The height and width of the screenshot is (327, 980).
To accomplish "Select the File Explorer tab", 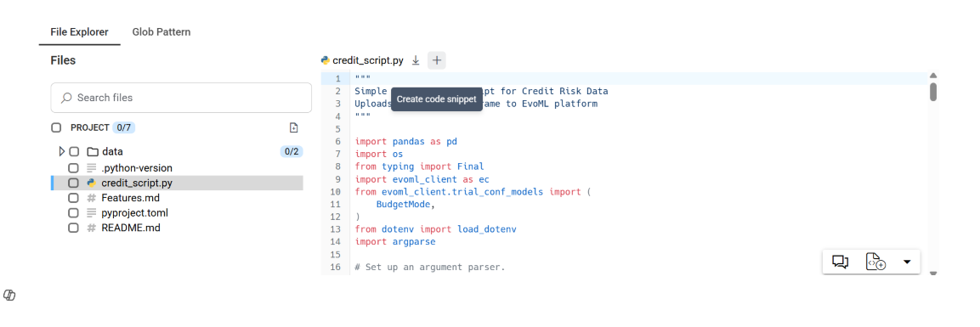I will [x=79, y=31].
